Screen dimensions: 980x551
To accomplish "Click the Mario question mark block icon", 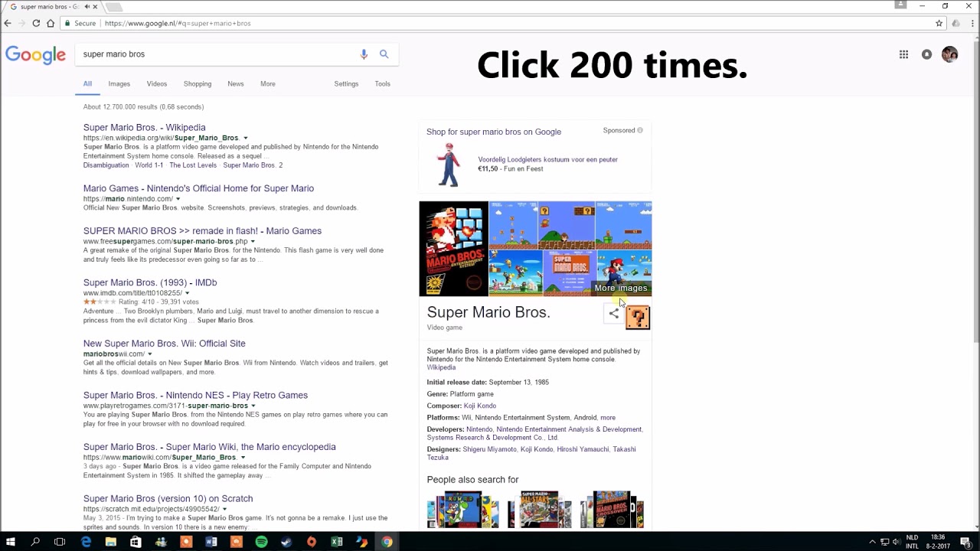I will (638, 317).
